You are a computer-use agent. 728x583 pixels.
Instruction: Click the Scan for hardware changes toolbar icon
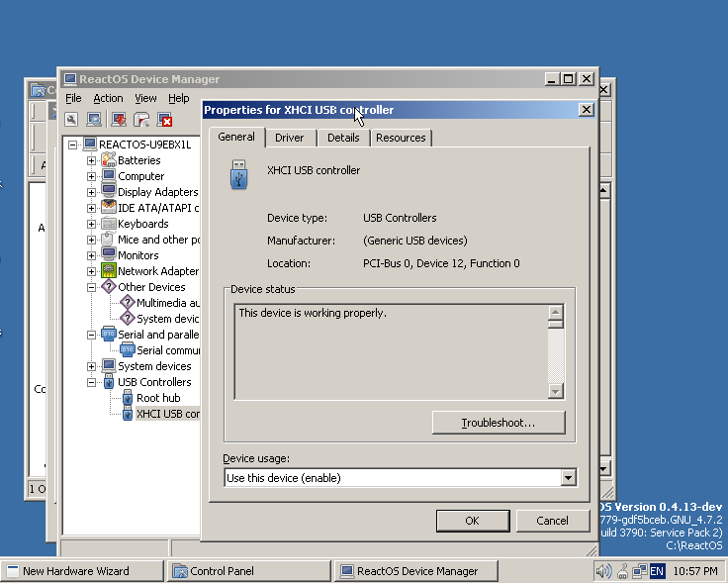click(x=94, y=120)
